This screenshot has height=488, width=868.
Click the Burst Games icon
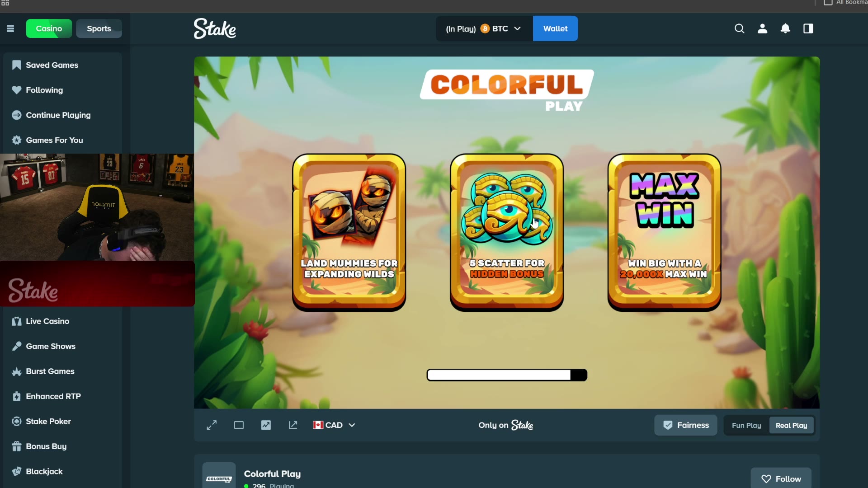coord(17,371)
